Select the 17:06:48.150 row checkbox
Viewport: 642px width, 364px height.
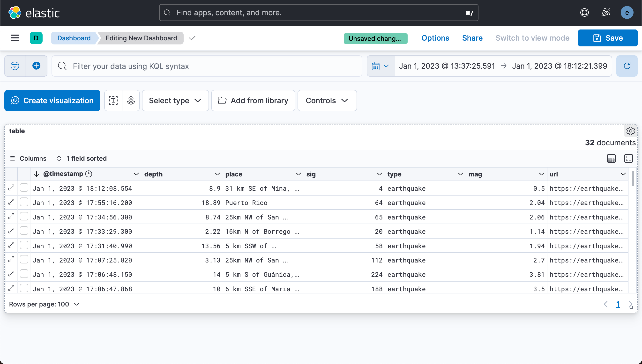(x=24, y=274)
